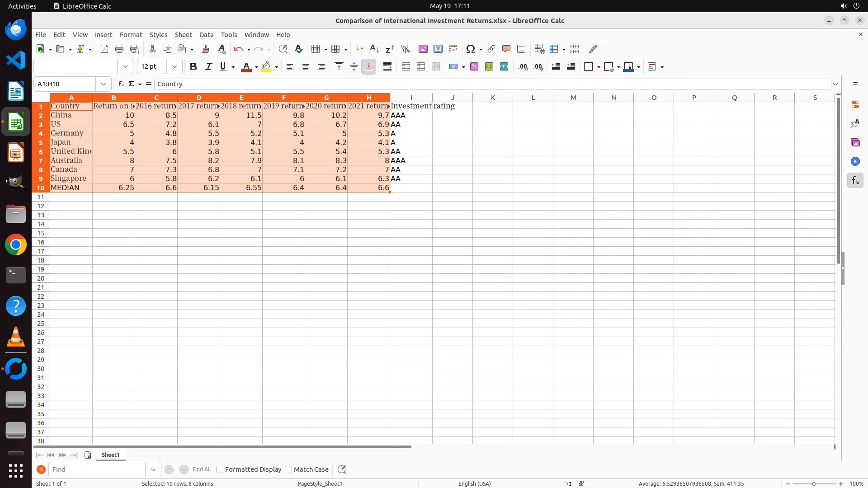Click the Insert Special Character icon
This screenshot has width=868, height=488.
(470, 49)
